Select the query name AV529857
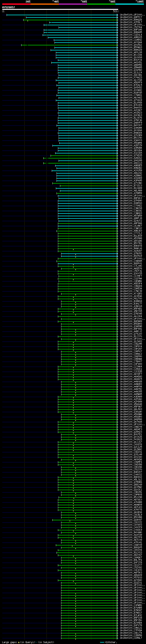The width and height of the screenshot is (146, 644). [8, 7]
